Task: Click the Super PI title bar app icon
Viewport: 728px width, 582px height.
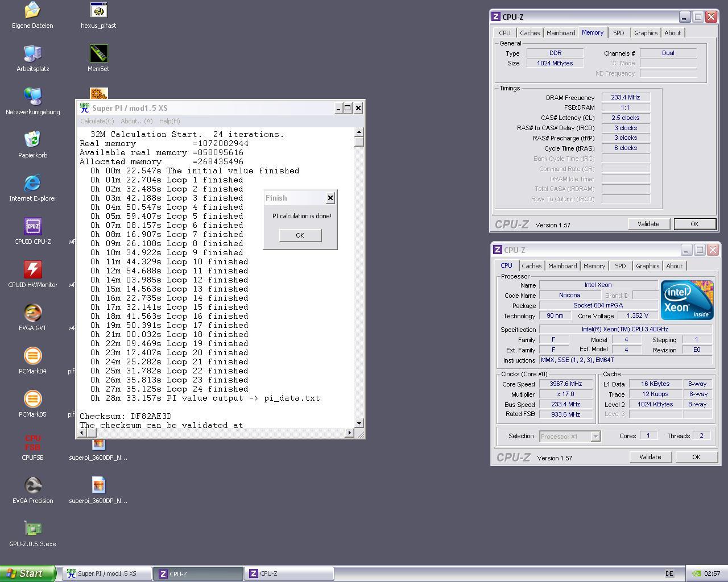Action: (x=85, y=108)
